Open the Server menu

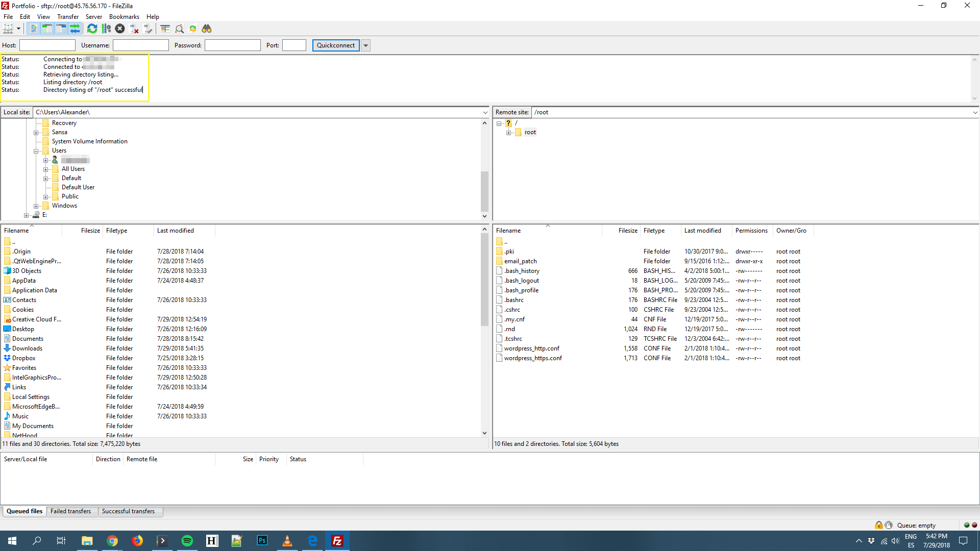(x=93, y=16)
